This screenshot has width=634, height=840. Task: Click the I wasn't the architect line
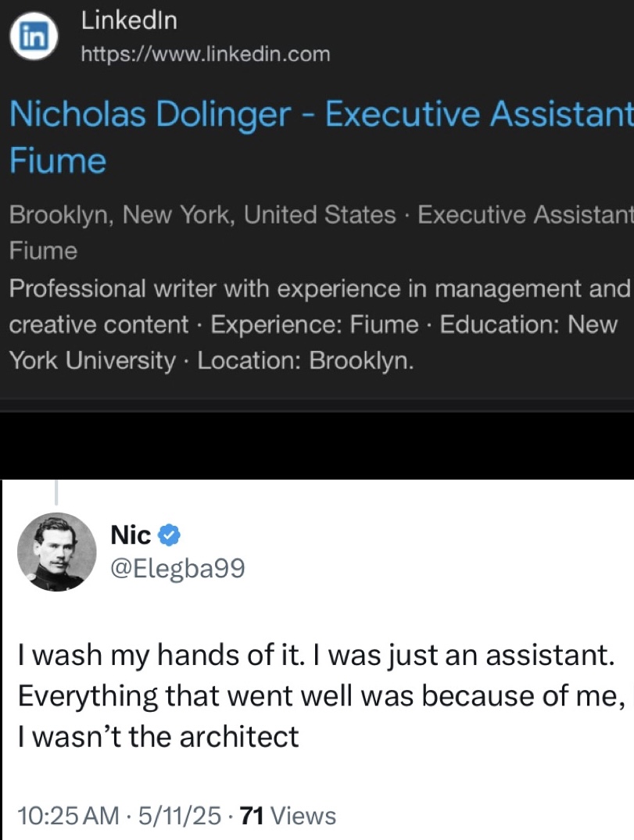[x=158, y=737]
